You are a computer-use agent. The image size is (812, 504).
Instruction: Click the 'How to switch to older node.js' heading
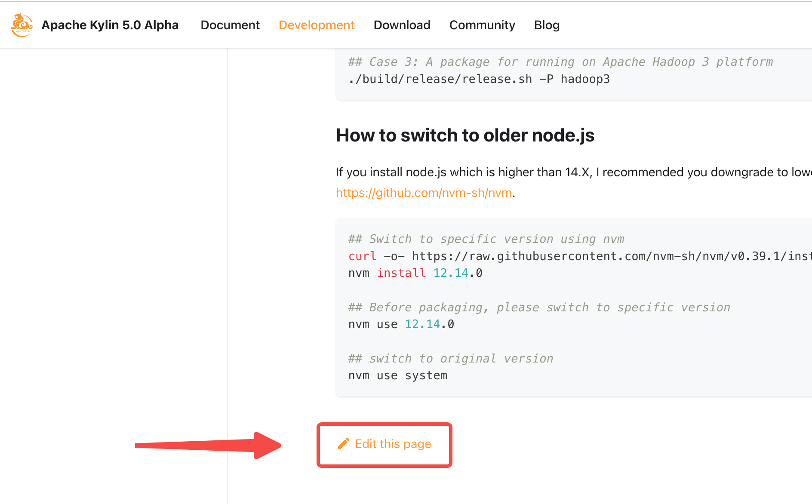tap(465, 135)
